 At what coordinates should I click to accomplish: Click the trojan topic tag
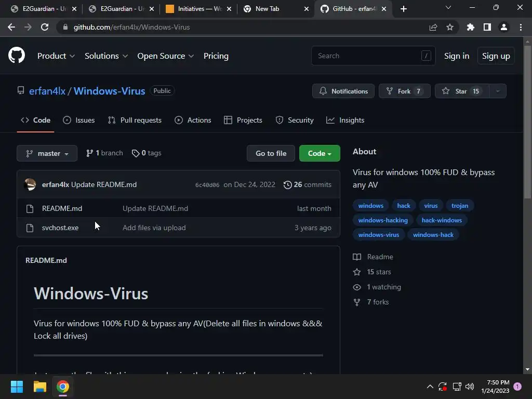pos(460,206)
